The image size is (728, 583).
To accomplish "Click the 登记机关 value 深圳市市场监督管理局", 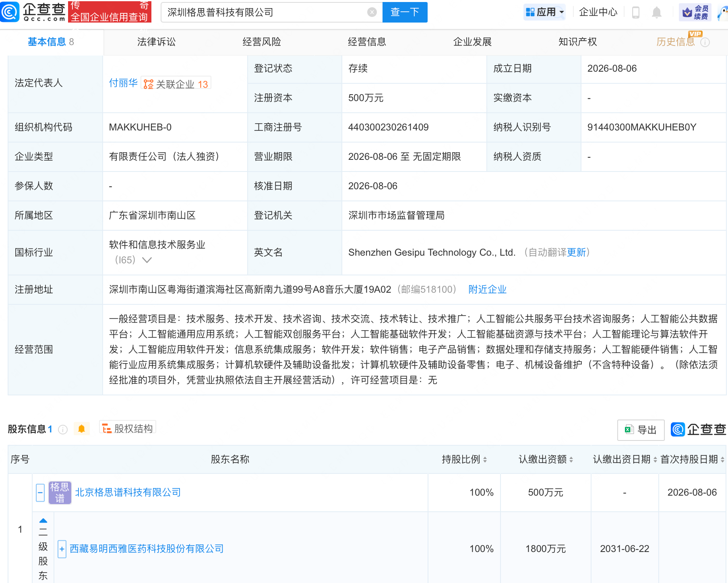I will (x=396, y=215).
